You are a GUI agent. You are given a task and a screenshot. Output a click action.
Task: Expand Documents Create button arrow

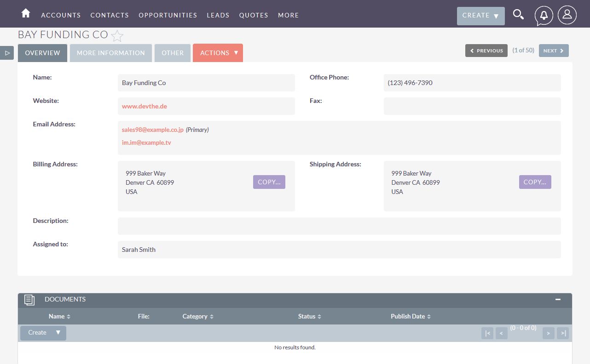[58, 333]
